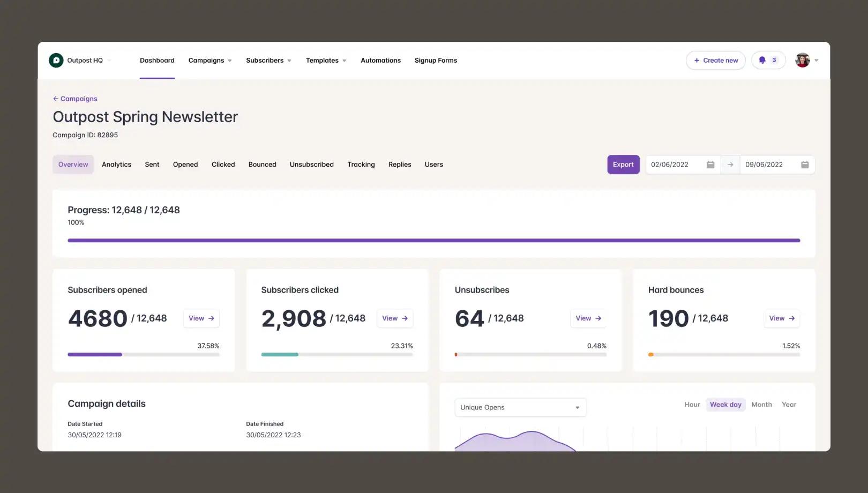Open the end date calendar icon
Screen dimensions: 868x493
click(804, 165)
